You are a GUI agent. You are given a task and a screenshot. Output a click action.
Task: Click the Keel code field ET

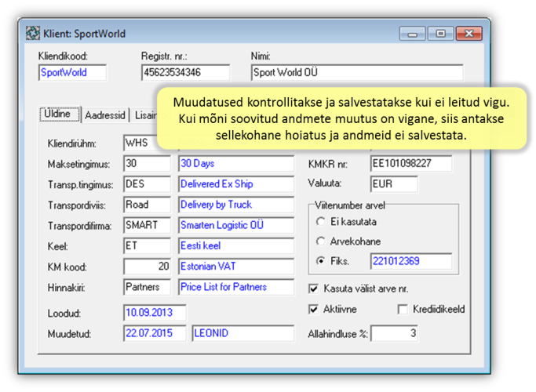pos(147,246)
